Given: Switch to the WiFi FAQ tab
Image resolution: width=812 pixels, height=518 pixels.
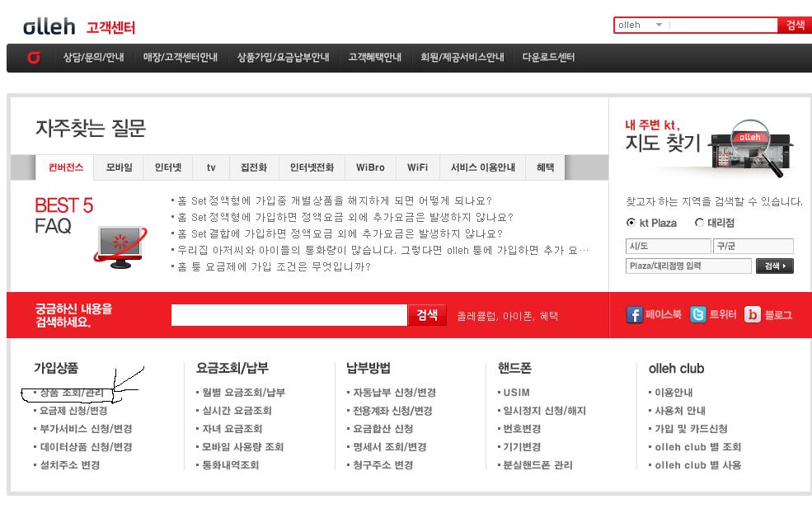Looking at the screenshot, I should [417, 167].
